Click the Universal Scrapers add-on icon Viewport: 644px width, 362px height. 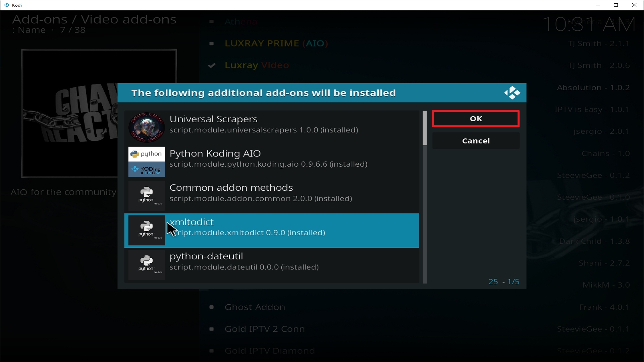[x=147, y=127]
